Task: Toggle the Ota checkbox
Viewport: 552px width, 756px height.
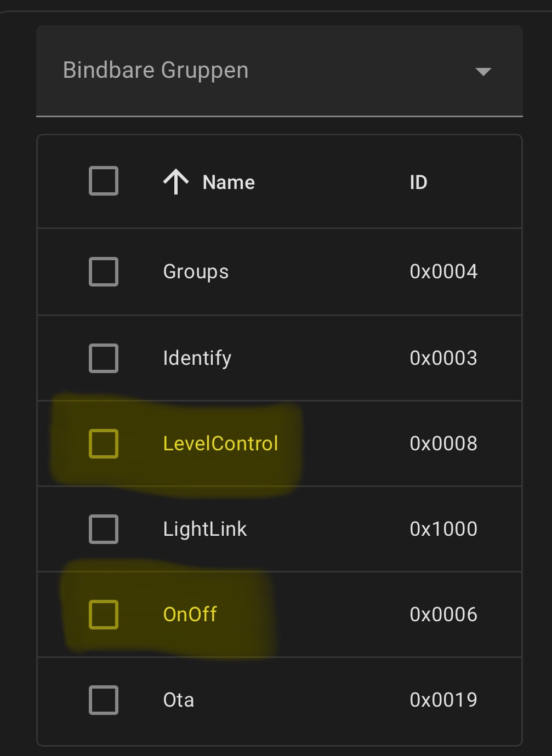Action: (x=104, y=700)
